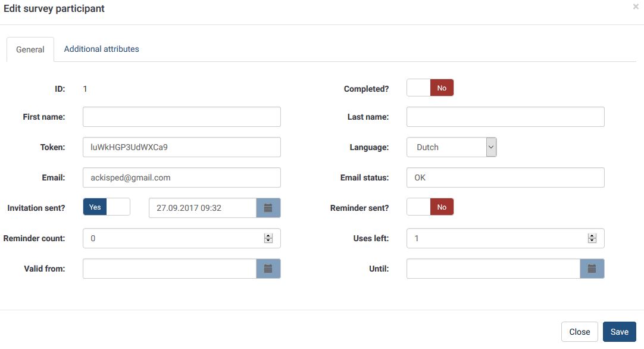644x349 pixels.
Task: Click the Save button
Action: pos(620,332)
